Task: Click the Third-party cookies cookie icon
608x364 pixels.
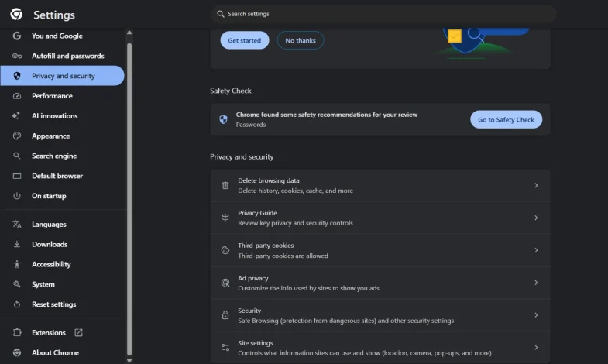Action: point(225,250)
